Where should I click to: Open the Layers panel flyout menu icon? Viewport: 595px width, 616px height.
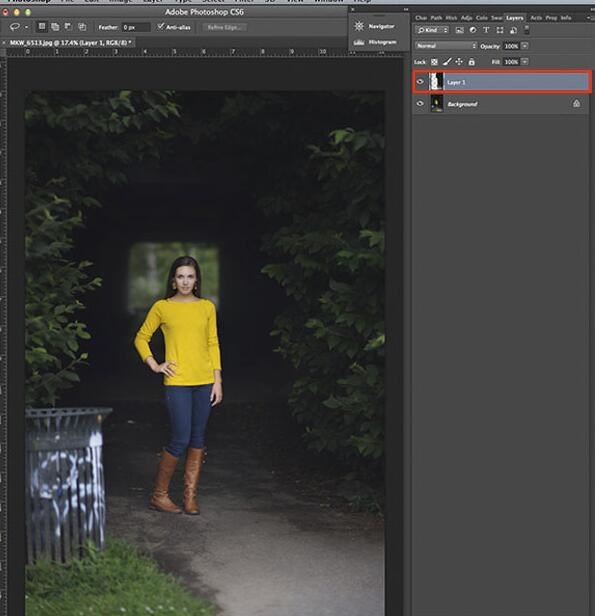click(589, 18)
